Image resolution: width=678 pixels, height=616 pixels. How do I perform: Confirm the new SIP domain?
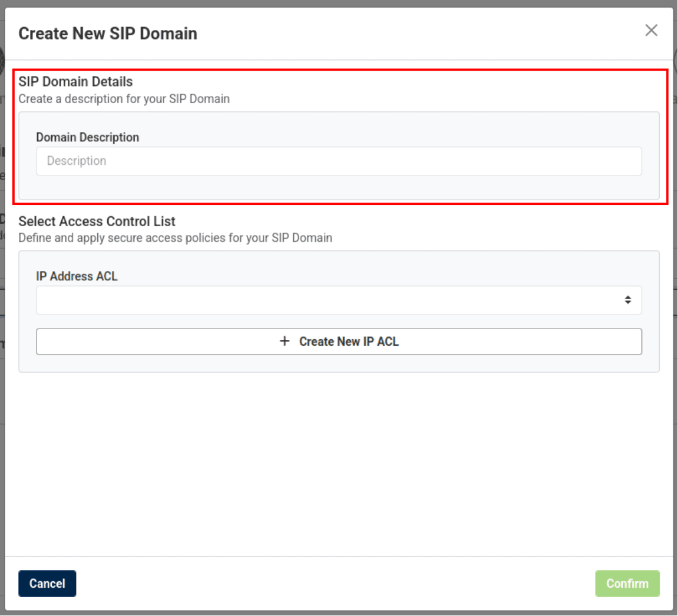click(x=627, y=584)
